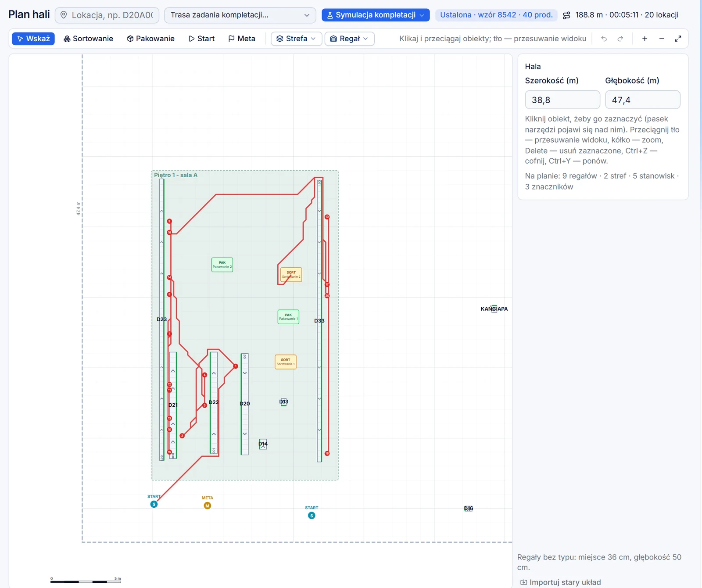Image resolution: width=702 pixels, height=588 pixels.
Task: Select rack D21 label
Action: point(173,405)
